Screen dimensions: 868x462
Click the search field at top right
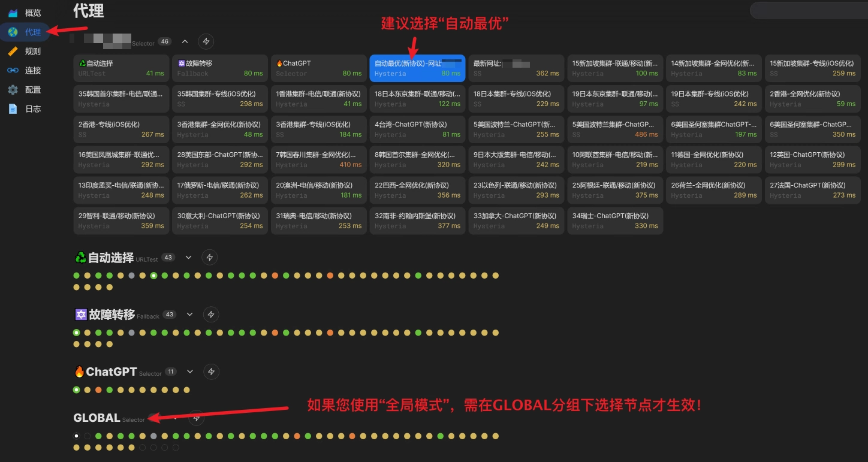point(808,10)
